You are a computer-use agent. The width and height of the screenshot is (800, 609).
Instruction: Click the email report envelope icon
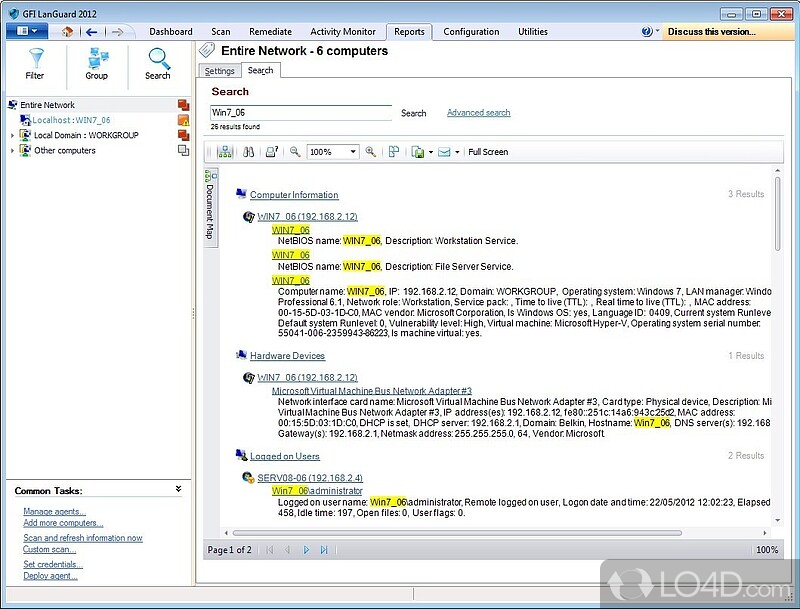[444, 152]
